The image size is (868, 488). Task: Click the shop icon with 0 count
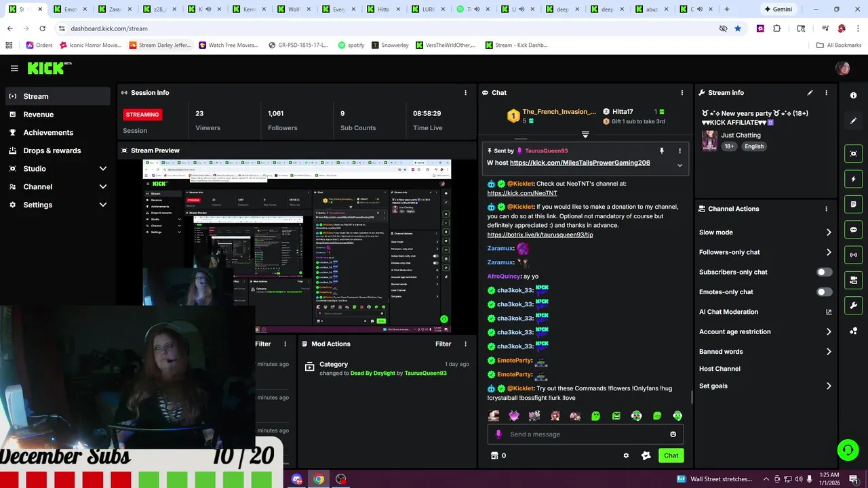click(498, 455)
